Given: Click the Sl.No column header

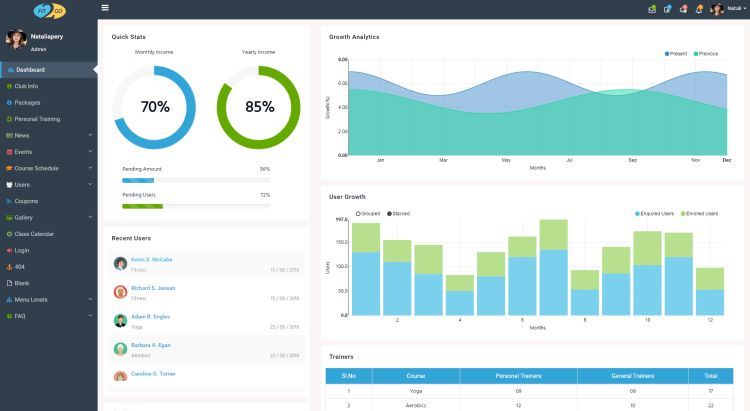Looking at the screenshot, I should tap(349, 376).
